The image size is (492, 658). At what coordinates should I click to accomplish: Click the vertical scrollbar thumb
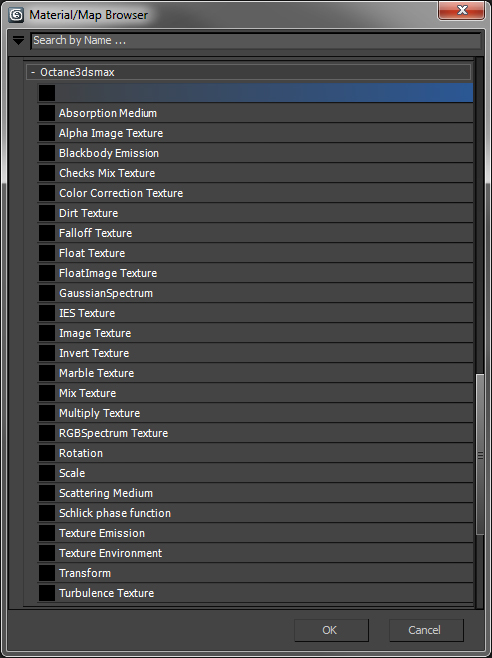[x=480, y=455]
